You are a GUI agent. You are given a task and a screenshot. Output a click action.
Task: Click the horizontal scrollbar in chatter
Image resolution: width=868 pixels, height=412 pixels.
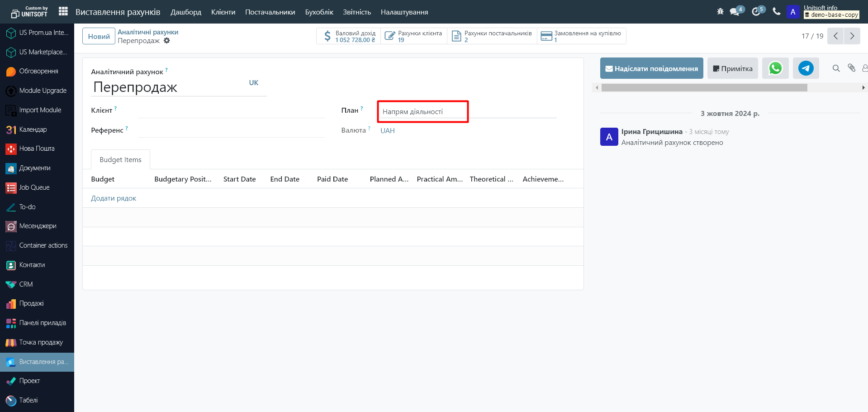[704, 87]
